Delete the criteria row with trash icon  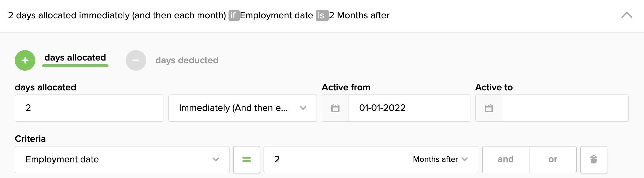click(x=594, y=159)
